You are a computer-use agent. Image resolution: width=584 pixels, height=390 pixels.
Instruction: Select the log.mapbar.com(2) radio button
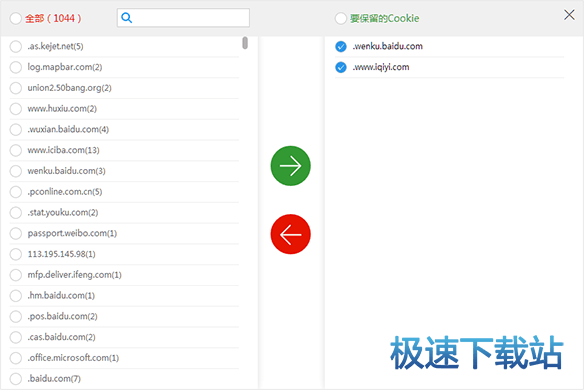[x=16, y=67]
